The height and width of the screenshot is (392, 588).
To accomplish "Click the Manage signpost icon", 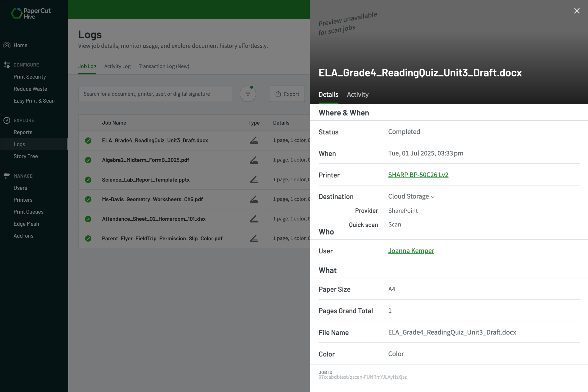I will point(7,176).
